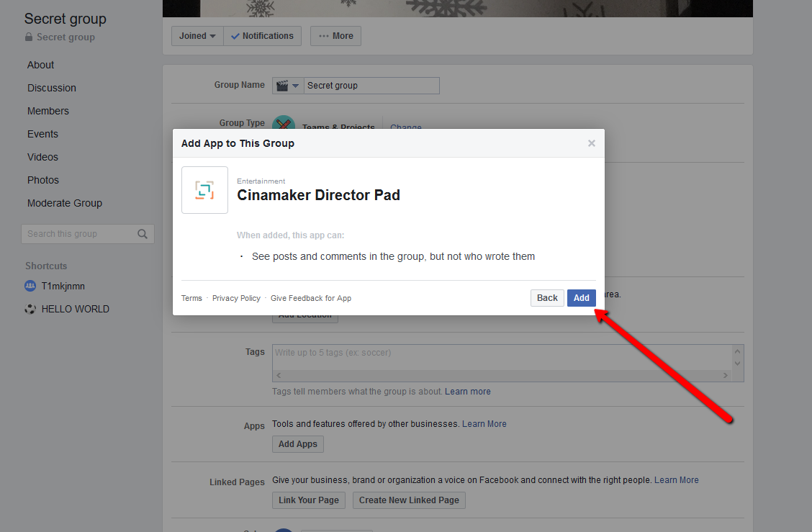Click the Cinamaker Director Pad app icon
812x532 pixels.
(x=204, y=190)
